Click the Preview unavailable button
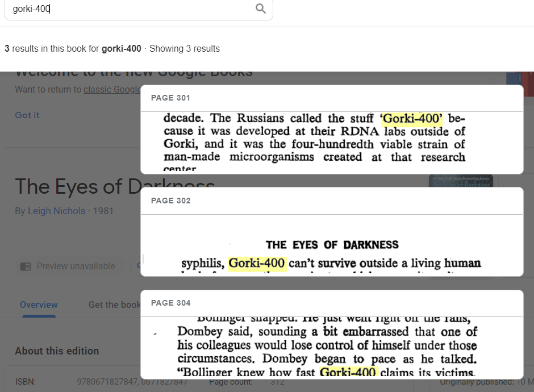 pos(68,266)
